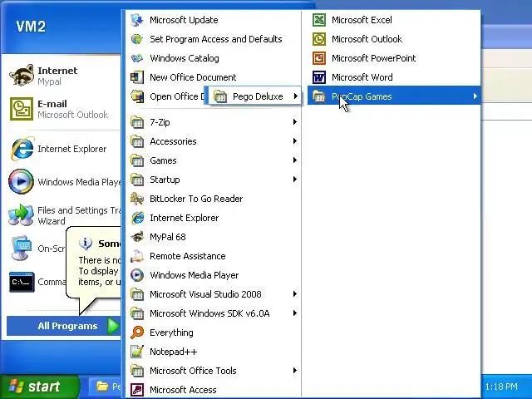Click the Internet Explorer icon in All Programs list
This screenshot has height=399, width=532.
coord(137,218)
